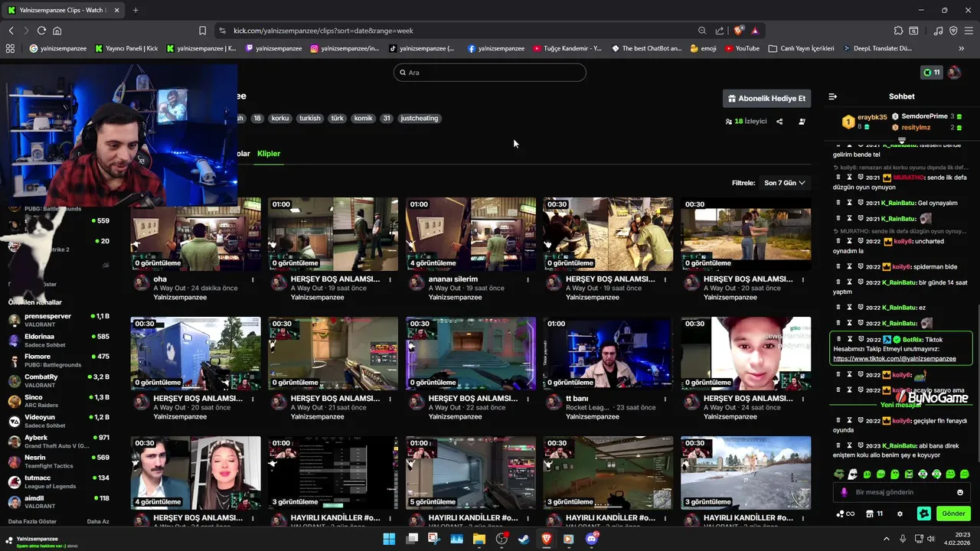980x551 pixels.
Task: Play the "ananaı silerim" clip thumbnail
Action: point(471,233)
